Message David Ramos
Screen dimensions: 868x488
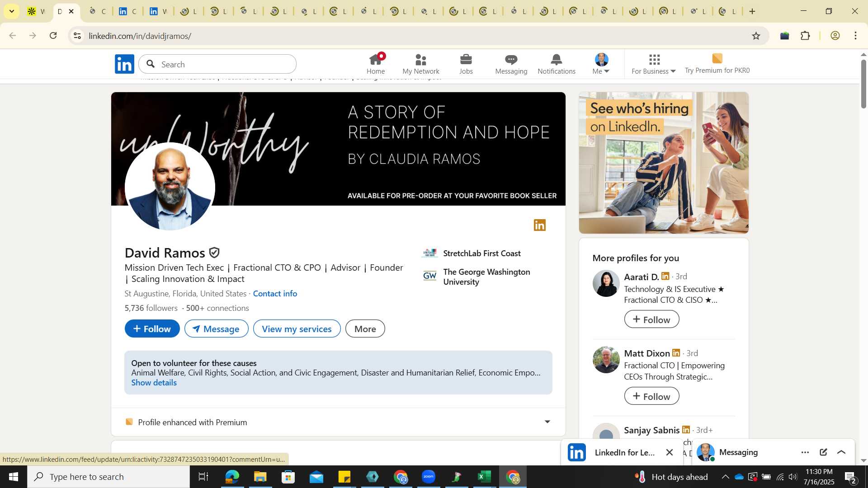coord(216,328)
